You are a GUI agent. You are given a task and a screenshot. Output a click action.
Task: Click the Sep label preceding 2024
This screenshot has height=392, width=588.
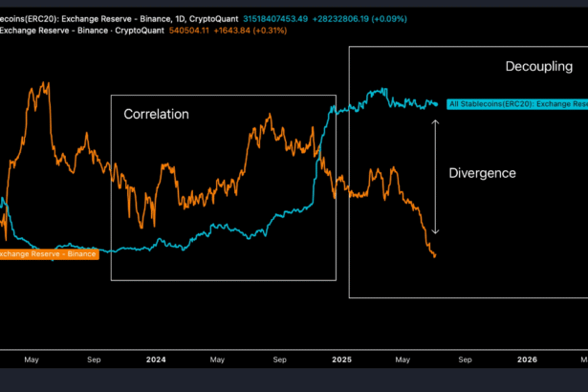[x=94, y=360]
